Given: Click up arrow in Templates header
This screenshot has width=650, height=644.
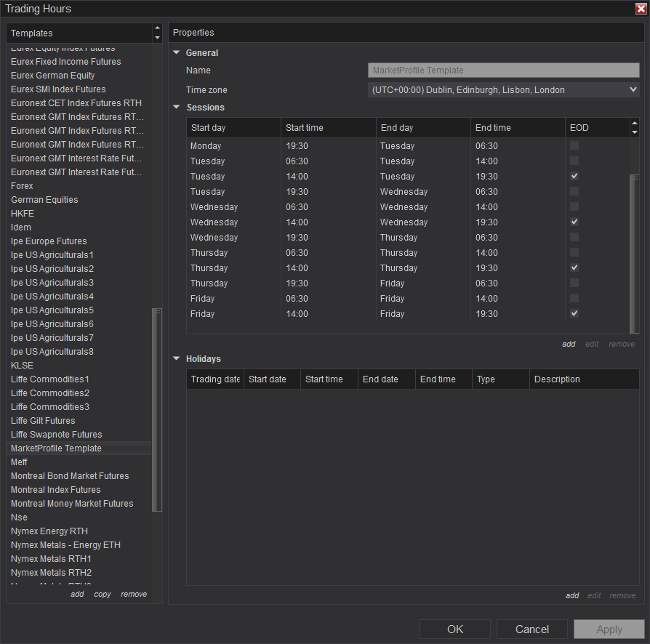Looking at the screenshot, I should (x=157, y=28).
